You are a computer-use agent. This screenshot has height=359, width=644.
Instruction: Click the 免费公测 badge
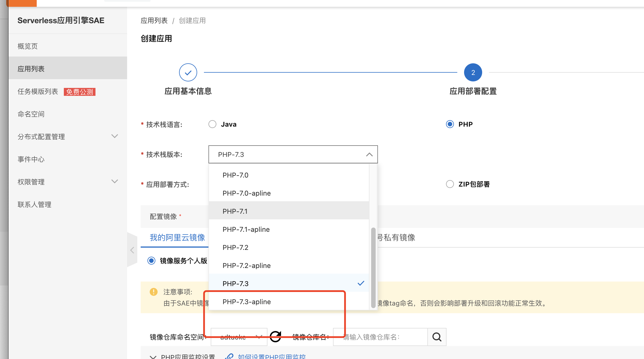coord(80,92)
